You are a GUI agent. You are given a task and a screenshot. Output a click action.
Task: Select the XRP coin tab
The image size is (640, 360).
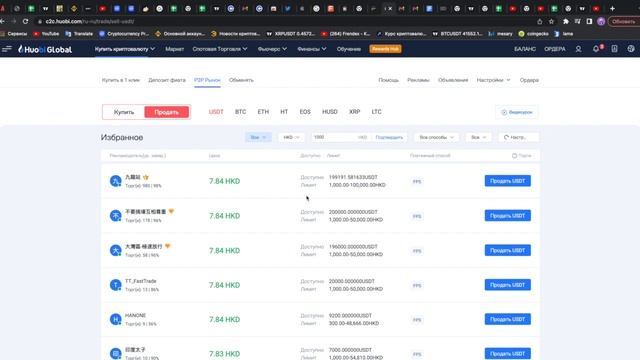click(354, 112)
